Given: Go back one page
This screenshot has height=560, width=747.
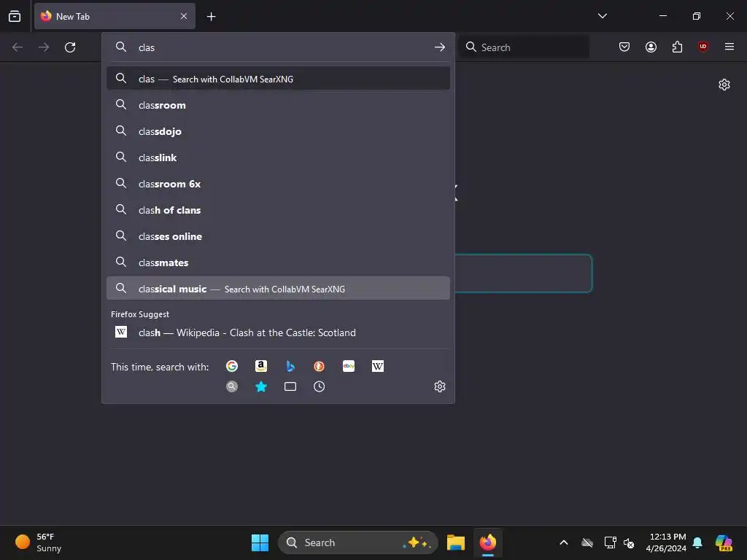Looking at the screenshot, I should click(18, 47).
